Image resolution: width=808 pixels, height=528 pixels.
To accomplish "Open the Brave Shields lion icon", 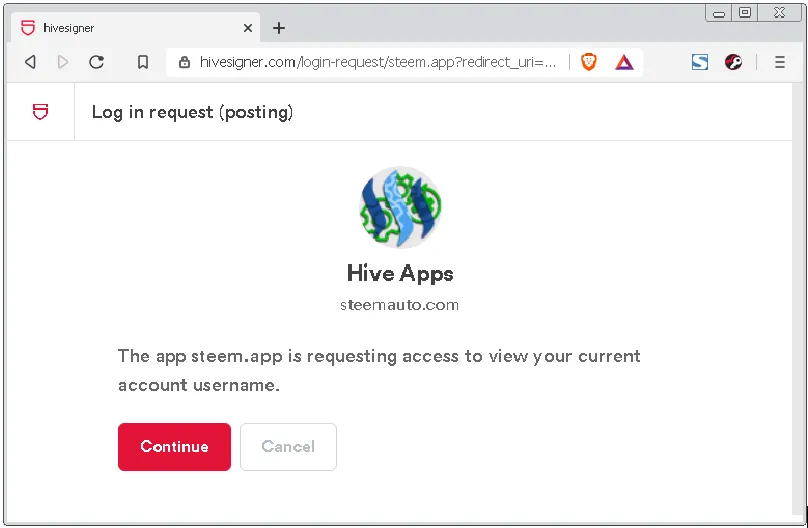I will click(588, 62).
